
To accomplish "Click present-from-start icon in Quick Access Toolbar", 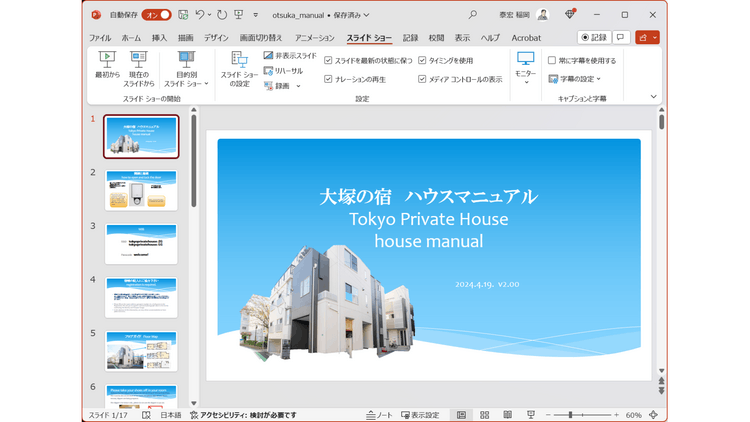I will coord(239,15).
